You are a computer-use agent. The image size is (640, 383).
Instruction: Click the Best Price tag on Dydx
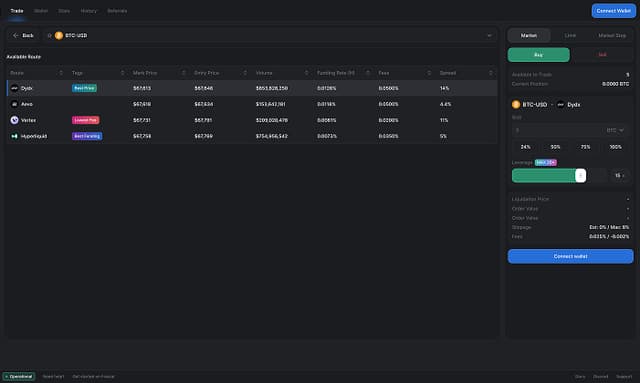(x=84, y=88)
